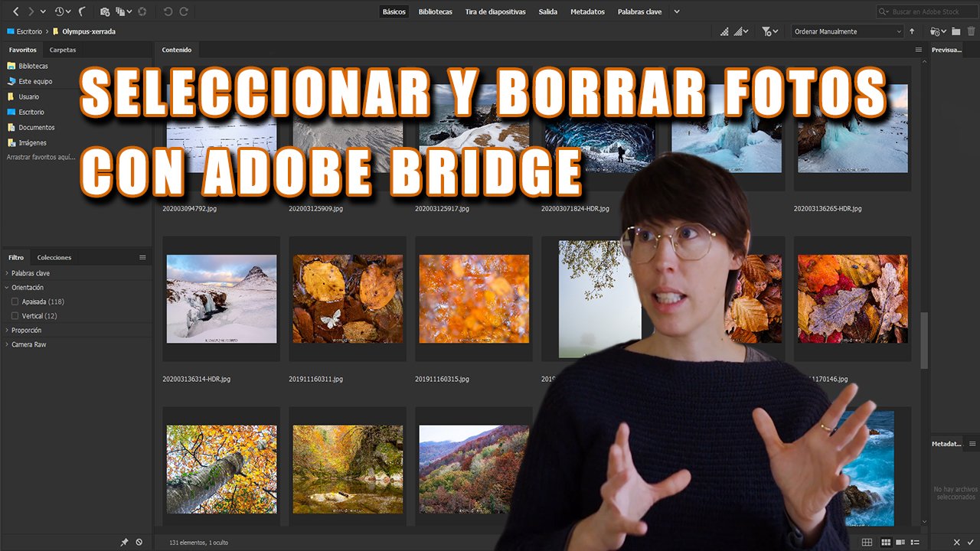Switch to thumbnails view icon
The height and width of the screenshot is (551, 980).
pyautogui.click(x=886, y=542)
